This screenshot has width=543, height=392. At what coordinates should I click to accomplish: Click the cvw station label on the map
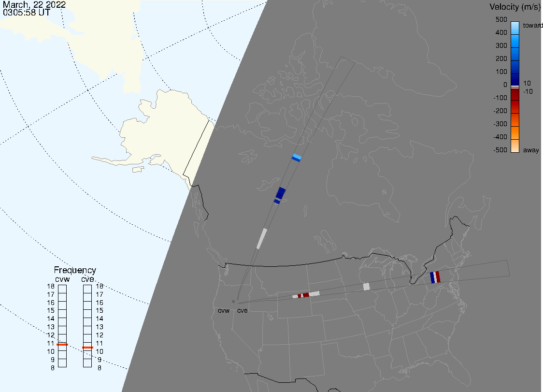224,310
